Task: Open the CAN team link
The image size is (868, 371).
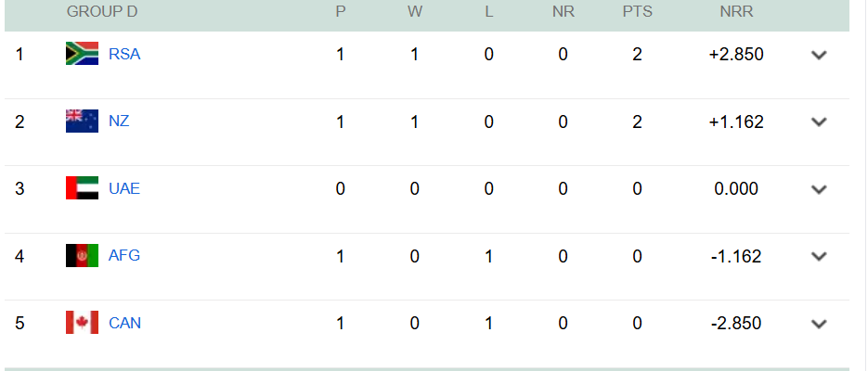Action: click(x=125, y=323)
